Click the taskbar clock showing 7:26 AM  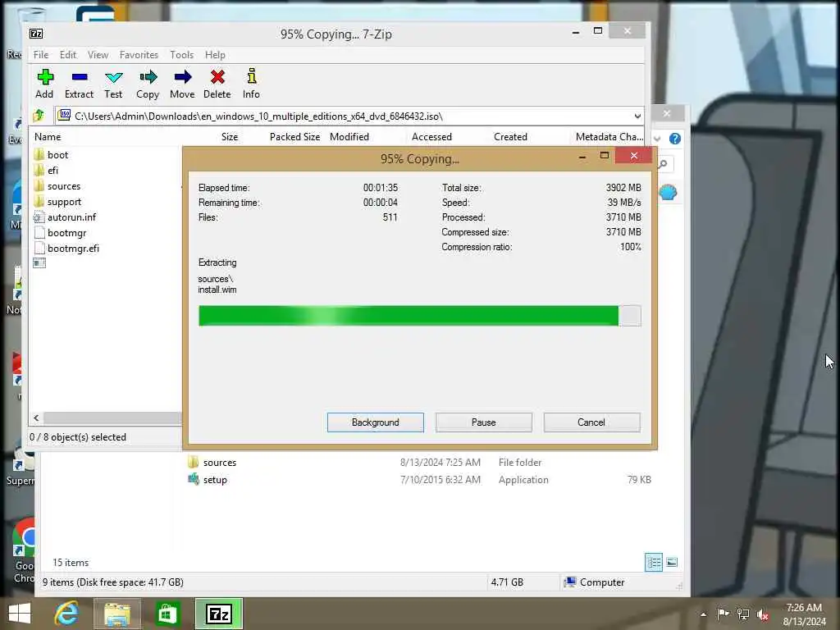(x=804, y=614)
